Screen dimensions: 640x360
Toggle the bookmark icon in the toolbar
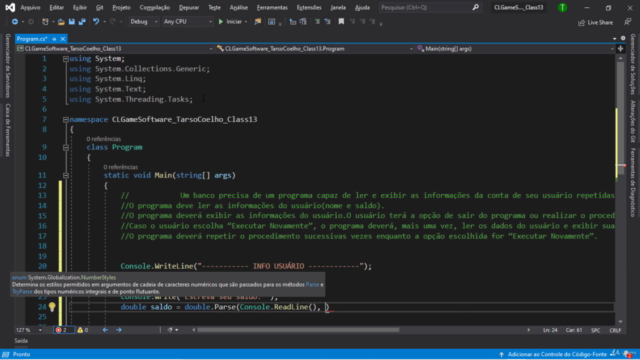[341, 22]
